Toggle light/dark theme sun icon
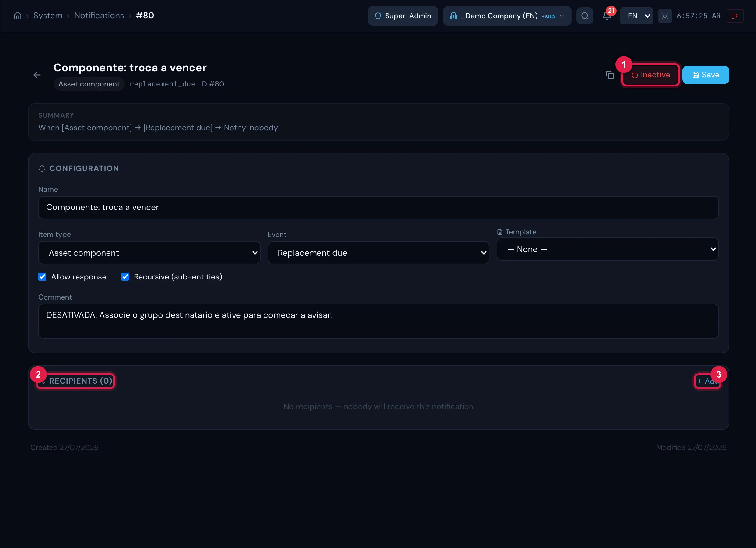 [665, 16]
